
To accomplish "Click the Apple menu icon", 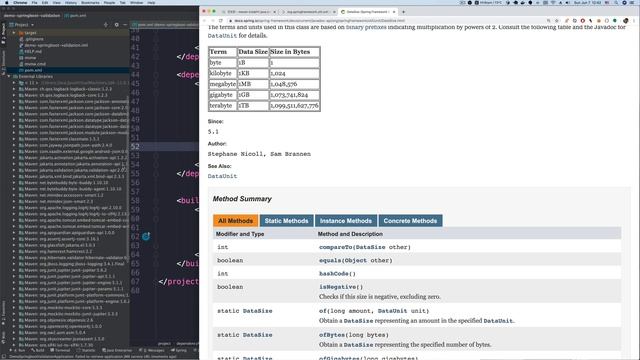I will pos(7,2).
